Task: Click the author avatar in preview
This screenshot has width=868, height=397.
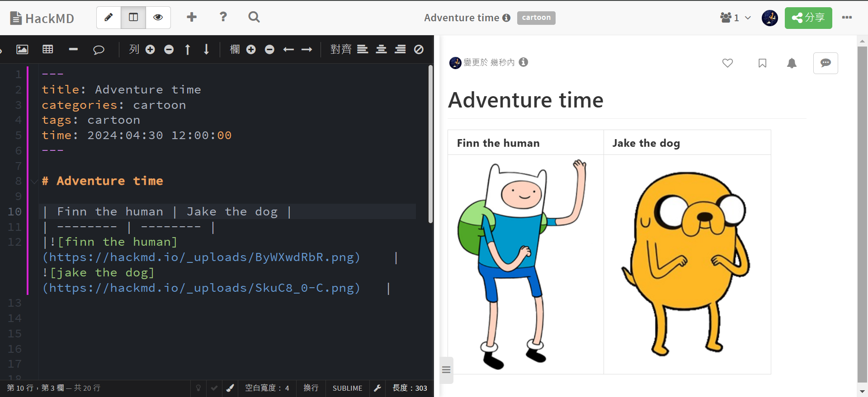Action: click(455, 62)
